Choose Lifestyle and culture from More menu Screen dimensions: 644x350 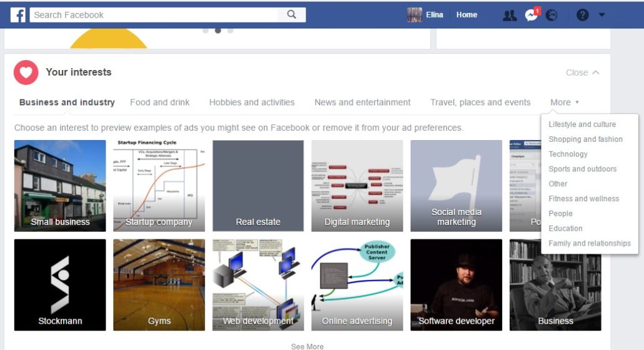tap(582, 124)
